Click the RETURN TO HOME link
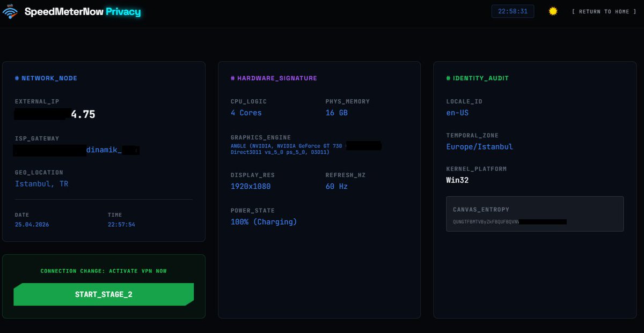The image size is (644, 333). point(604,11)
